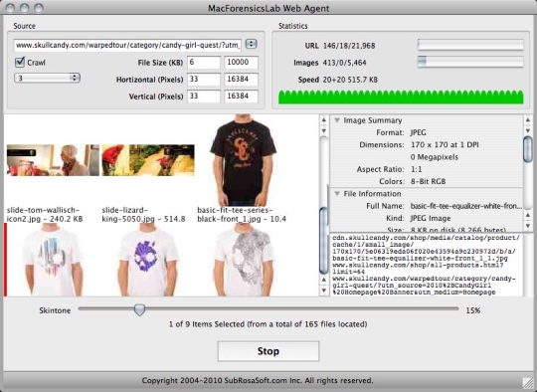537x392 pixels.
Task: Click the Full Name value 'basic-fit-tee-equalizer-white-fron...'
Action: (x=465, y=206)
